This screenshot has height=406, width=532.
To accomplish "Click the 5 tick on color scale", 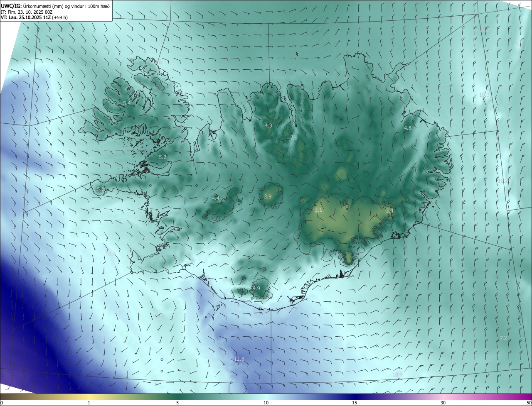I will (x=177, y=403).
